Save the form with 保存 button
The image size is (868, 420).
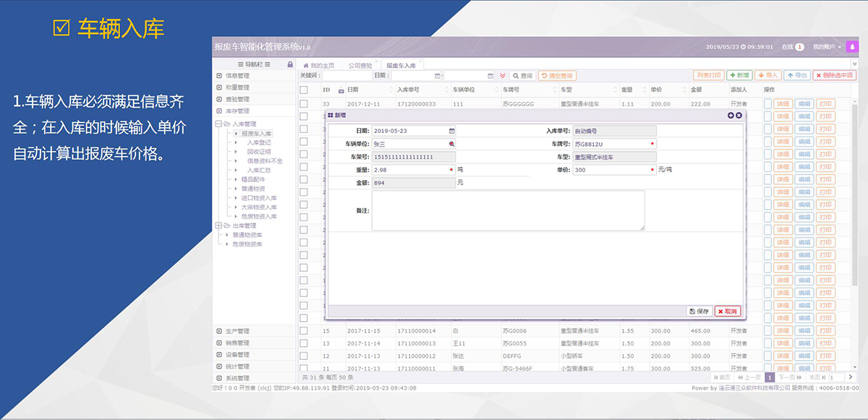coord(699,311)
